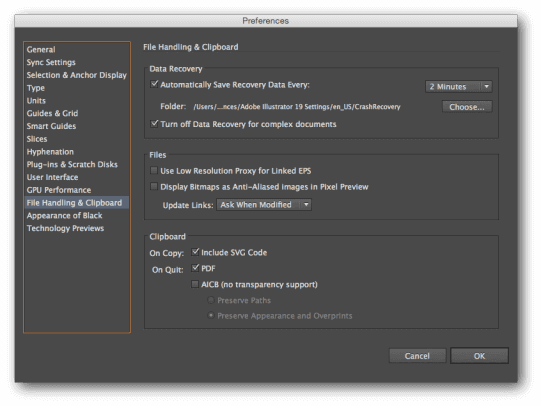Image resolution: width=541 pixels, height=406 pixels.
Task: Toggle the PDF on-quit checkbox
Action: 195,268
